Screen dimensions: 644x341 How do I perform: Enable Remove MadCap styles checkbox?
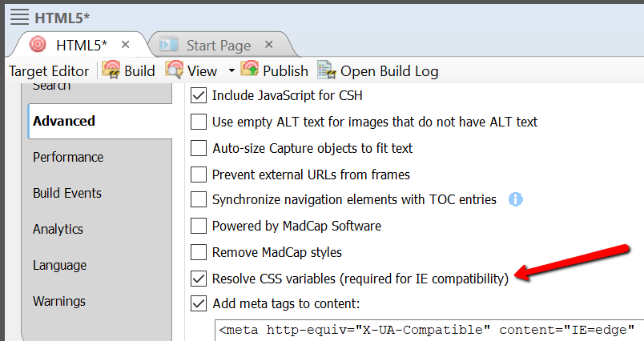pos(199,252)
